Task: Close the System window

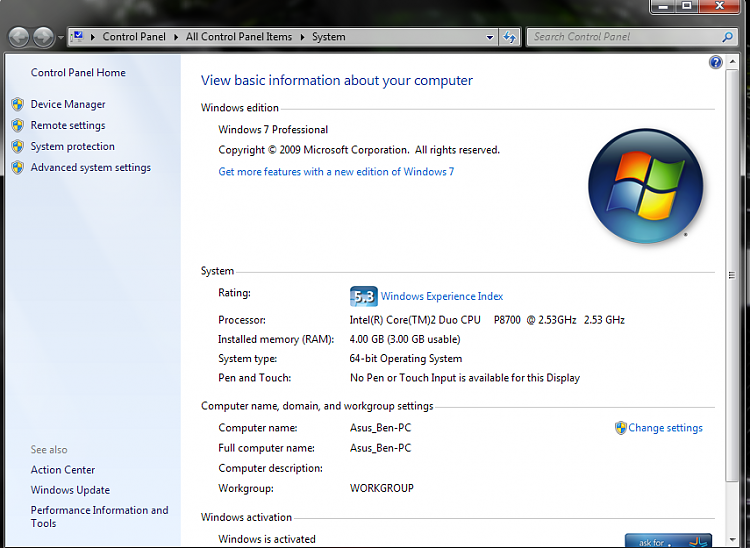Action: 719,6
